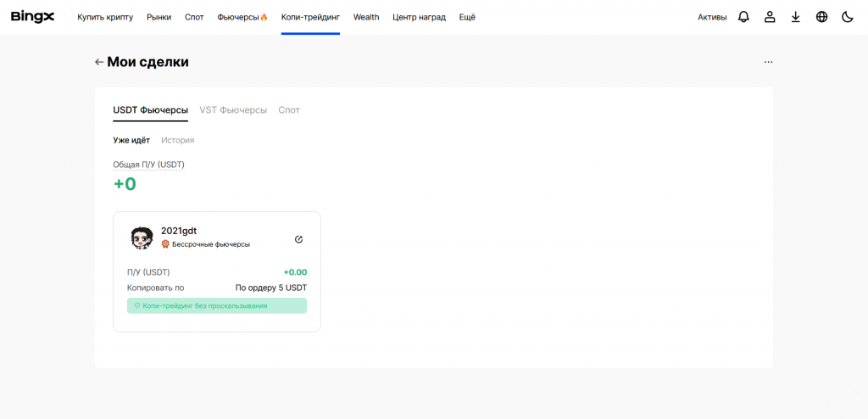Image resolution: width=868 pixels, height=419 pixels.
Task: Click the fire icon next to Фьючерсы
Action: 264,17
